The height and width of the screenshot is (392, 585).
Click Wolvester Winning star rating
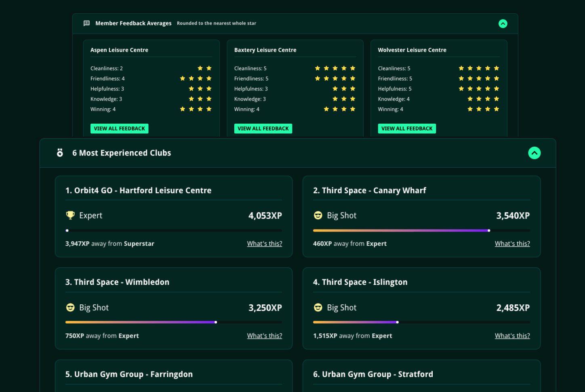483,109
